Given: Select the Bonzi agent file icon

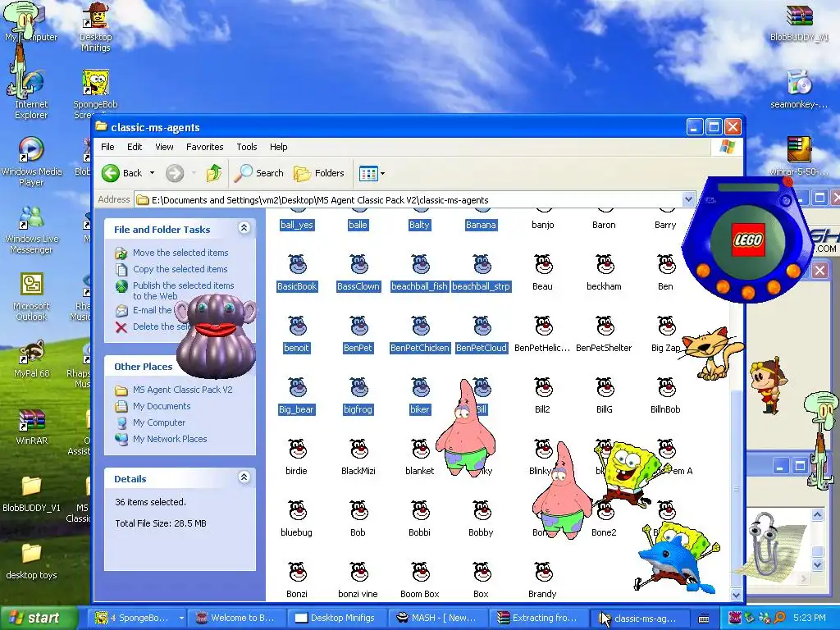Looking at the screenshot, I should pos(297,573).
